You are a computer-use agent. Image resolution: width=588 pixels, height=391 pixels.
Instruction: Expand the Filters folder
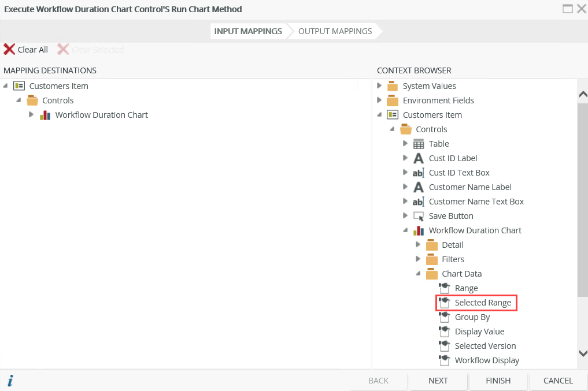[x=417, y=259]
